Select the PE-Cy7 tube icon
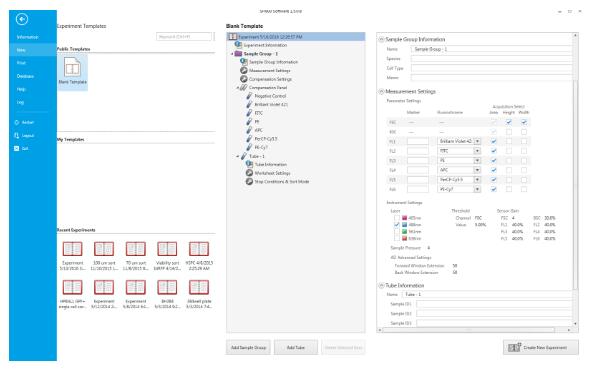The height and width of the screenshot is (371, 601). click(x=249, y=147)
